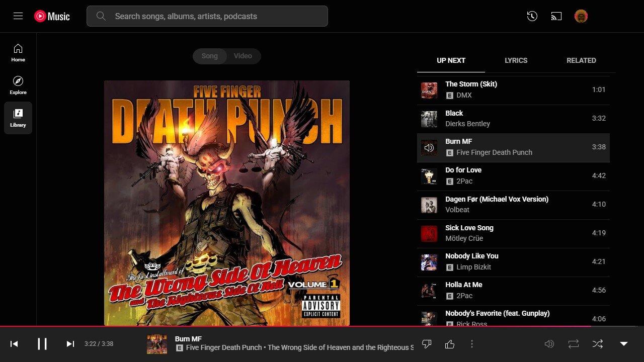Click Sick Love Song album thumbnail

tap(429, 234)
